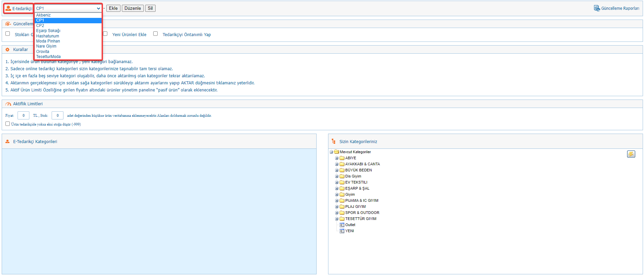Image resolution: width=644 pixels, height=275 pixels.
Task: Select PIJAMA & IC GIYIM folder icon
Action: point(342,200)
